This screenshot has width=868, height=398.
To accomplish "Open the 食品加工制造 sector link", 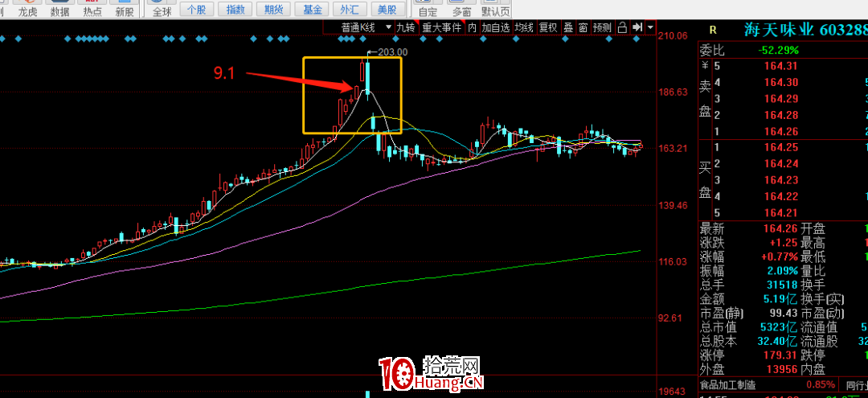I will pos(727,384).
